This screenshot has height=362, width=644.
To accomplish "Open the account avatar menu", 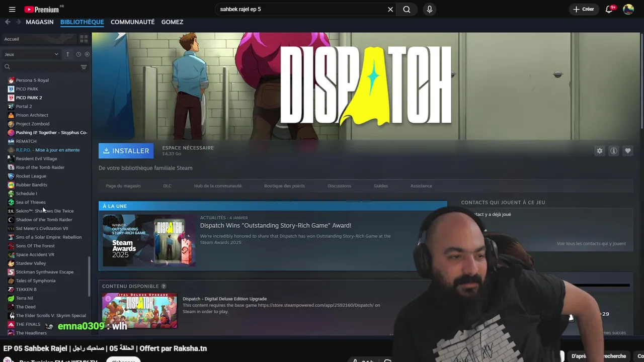I will click(628, 9).
